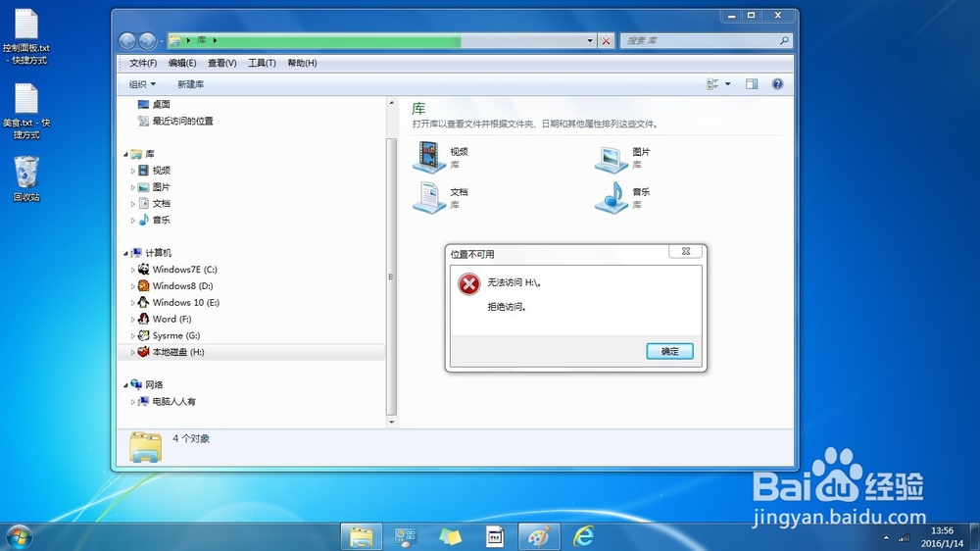Click the navigation pane scroll-up arrow
Image resolution: width=980 pixels, height=551 pixels.
click(x=391, y=103)
